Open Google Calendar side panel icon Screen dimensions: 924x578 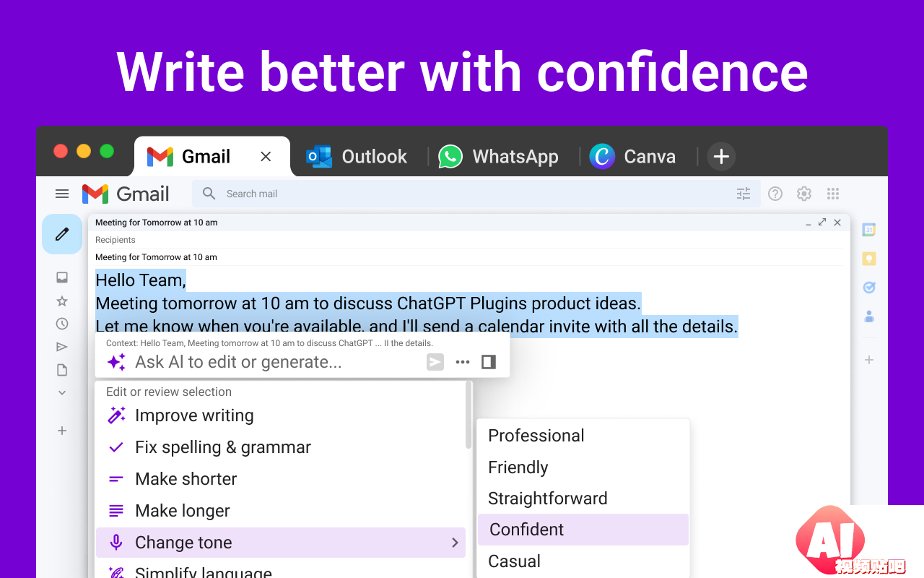[x=869, y=230]
